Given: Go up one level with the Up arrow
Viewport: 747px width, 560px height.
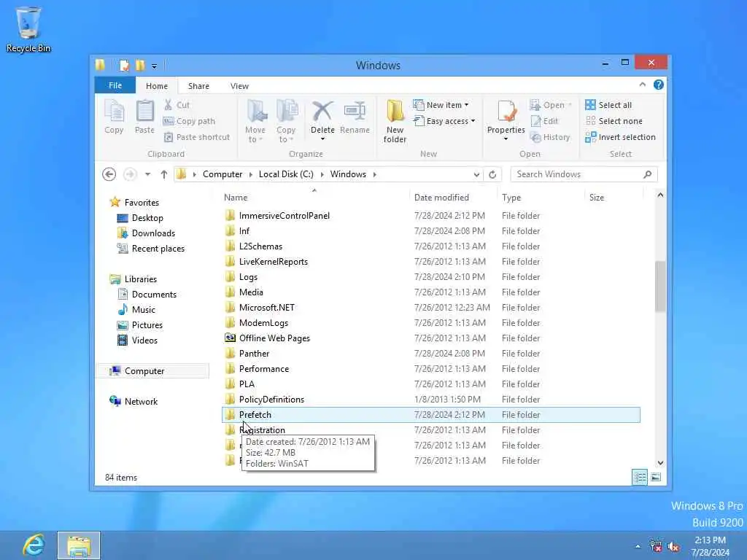Looking at the screenshot, I should click(164, 174).
